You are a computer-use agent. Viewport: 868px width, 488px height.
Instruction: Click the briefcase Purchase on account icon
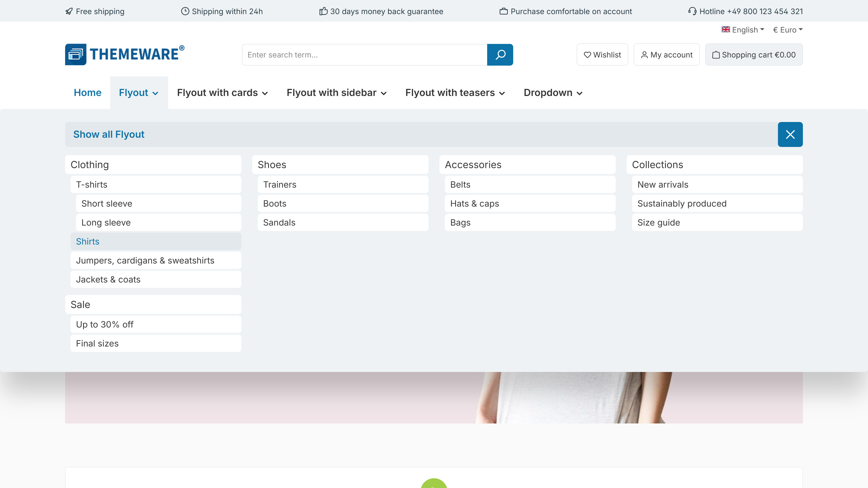tap(504, 11)
